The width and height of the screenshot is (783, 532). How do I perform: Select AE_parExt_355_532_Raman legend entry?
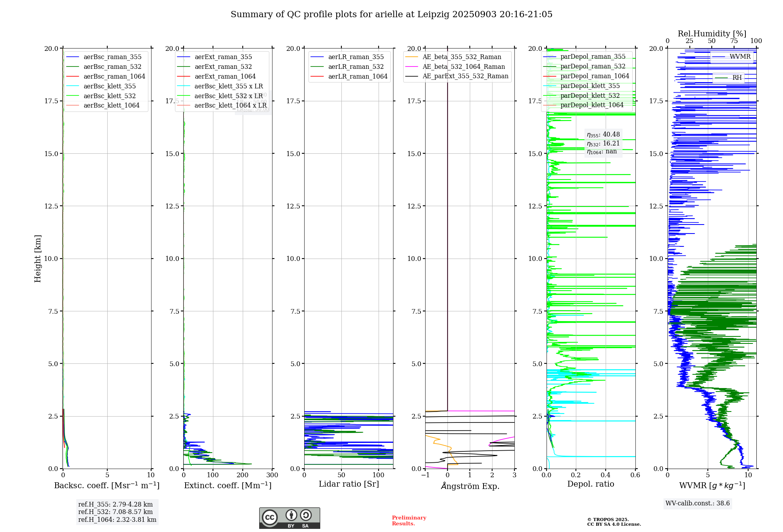(465, 76)
